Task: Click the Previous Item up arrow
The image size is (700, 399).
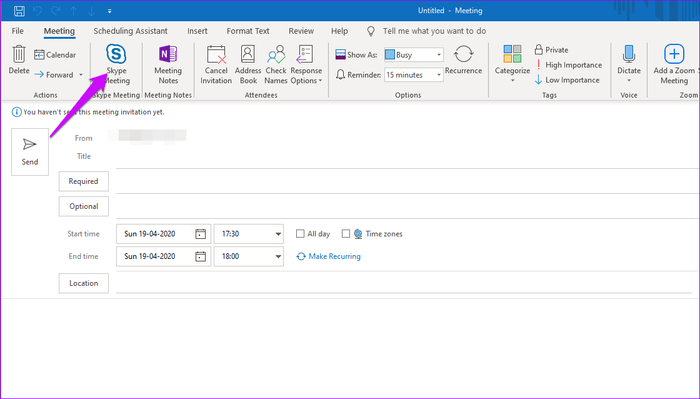Action: pos(74,11)
